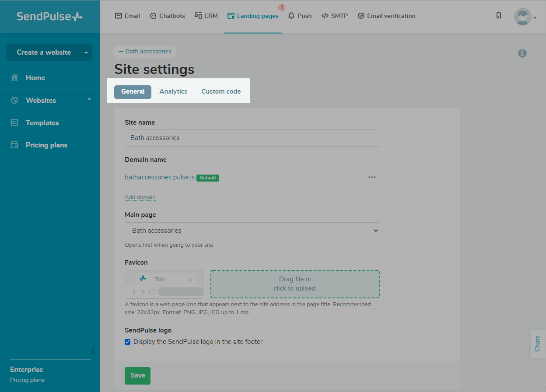This screenshot has width=546, height=392.
Task: Open the Landing pages section
Action: [253, 16]
